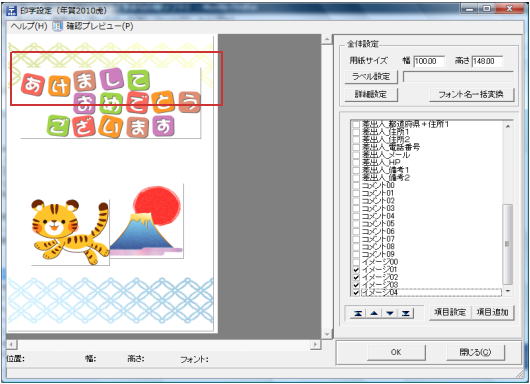Click the move-up arrow icon
Viewport: 530px width, 384px height.
pyautogui.click(x=374, y=313)
